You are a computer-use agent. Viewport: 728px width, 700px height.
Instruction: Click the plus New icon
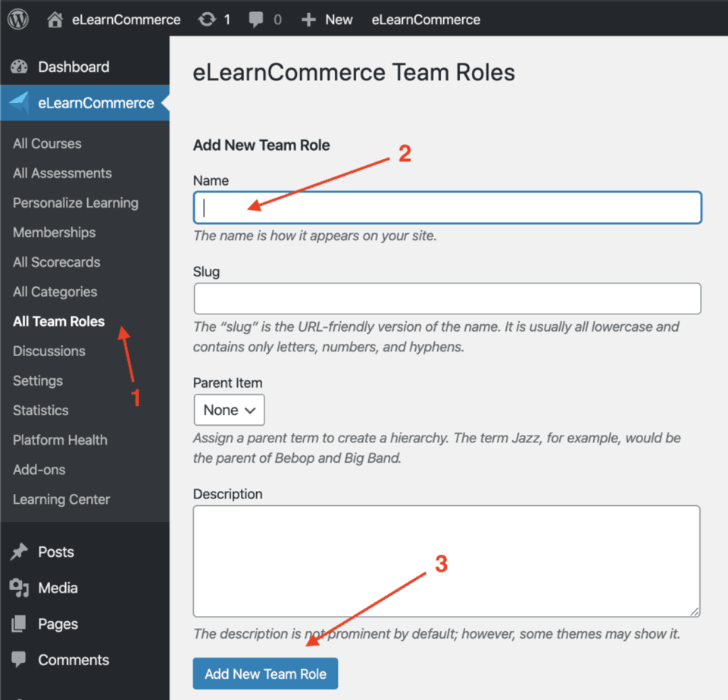[308, 20]
